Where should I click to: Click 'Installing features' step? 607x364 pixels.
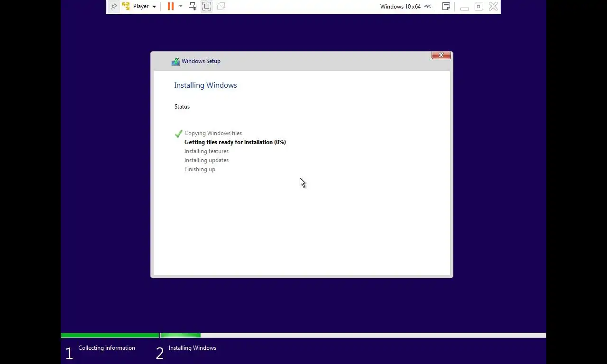(x=206, y=151)
